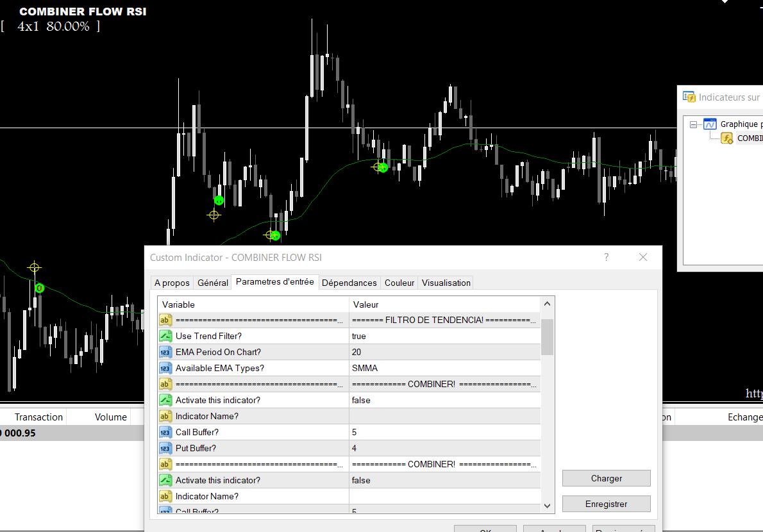Image resolution: width=763 pixels, height=532 pixels.
Task: Click the Indicateurs sur window title icon
Action: tap(689, 97)
